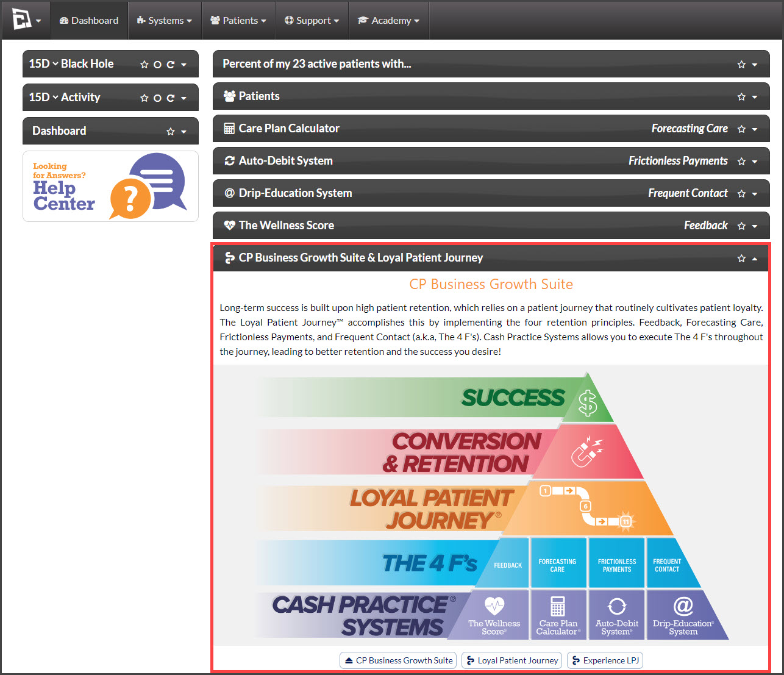Image resolution: width=784 pixels, height=675 pixels.
Task: Open the logo dropdown arrow menu
Action: (38, 21)
